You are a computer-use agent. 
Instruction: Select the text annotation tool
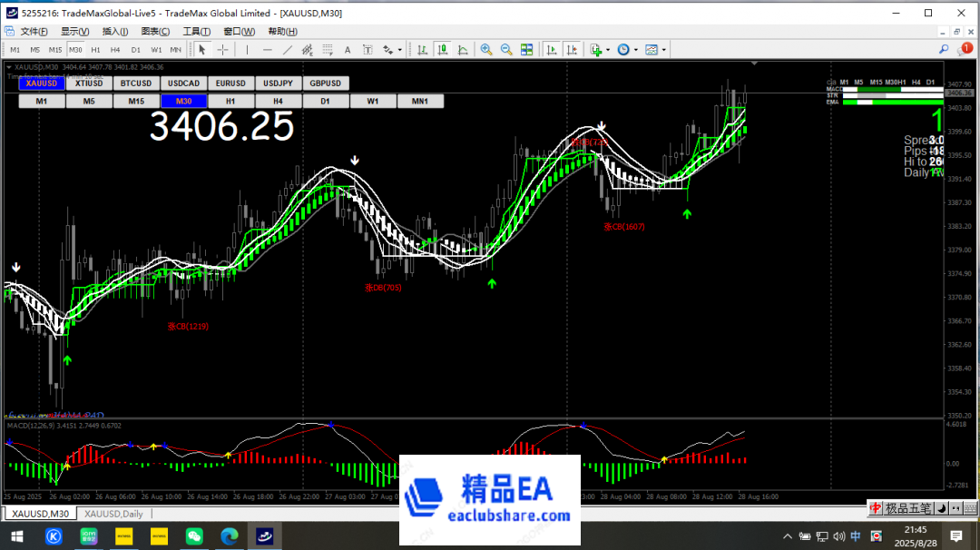(348, 50)
